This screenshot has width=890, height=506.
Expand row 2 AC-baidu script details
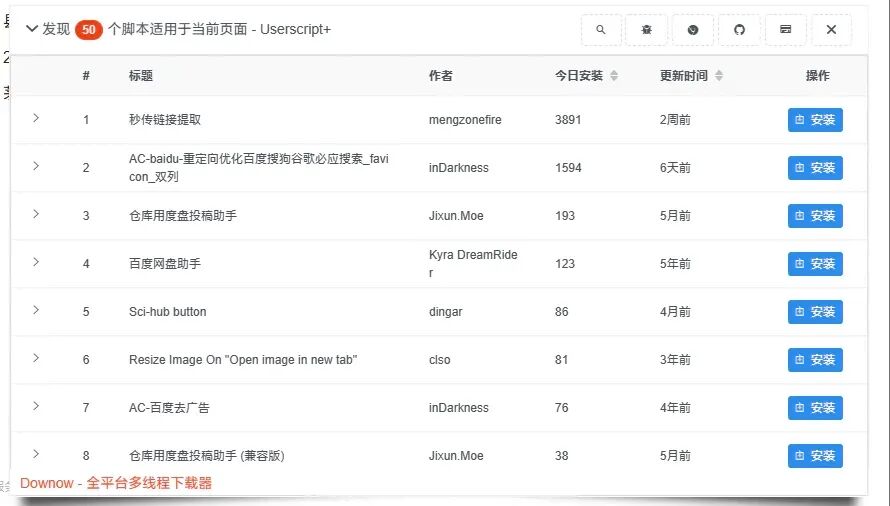point(36,166)
